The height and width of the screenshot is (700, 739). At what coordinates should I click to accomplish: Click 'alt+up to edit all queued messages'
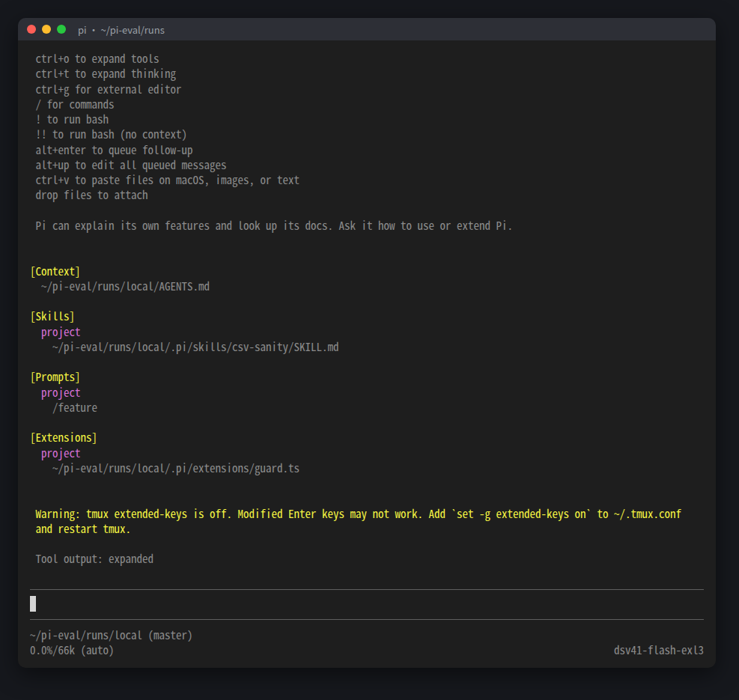click(x=131, y=165)
